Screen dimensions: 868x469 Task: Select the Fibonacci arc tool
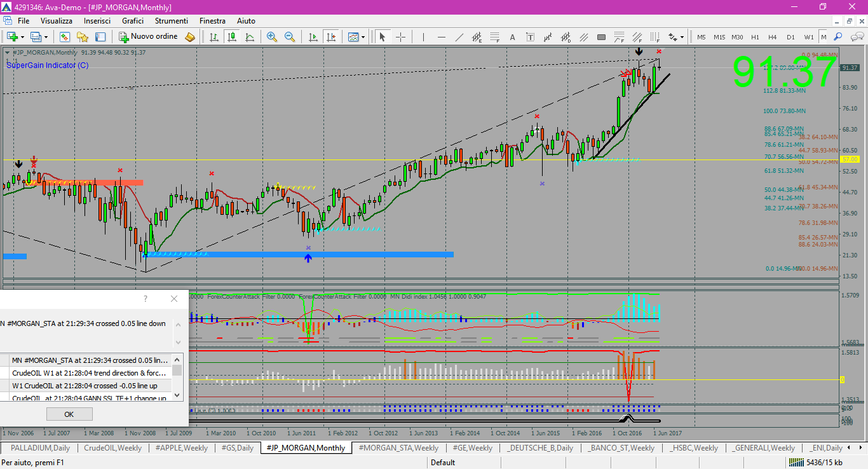(x=619, y=37)
